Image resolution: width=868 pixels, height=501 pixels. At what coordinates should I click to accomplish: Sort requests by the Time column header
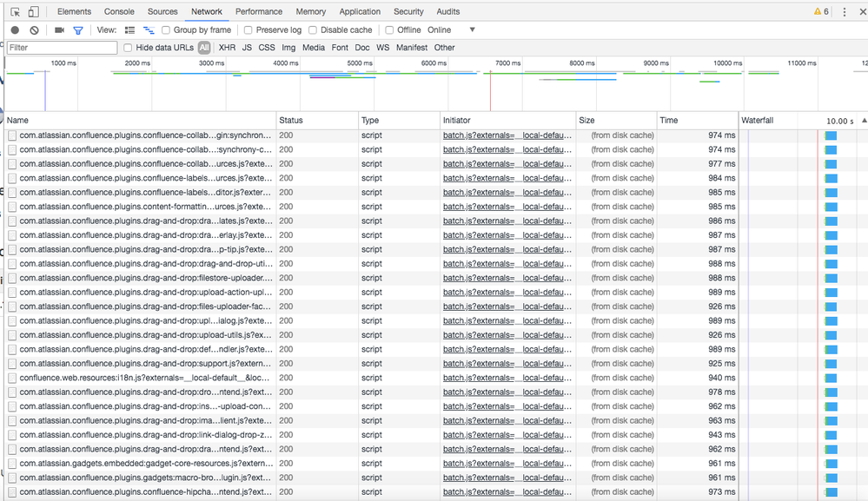pyautogui.click(x=668, y=120)
